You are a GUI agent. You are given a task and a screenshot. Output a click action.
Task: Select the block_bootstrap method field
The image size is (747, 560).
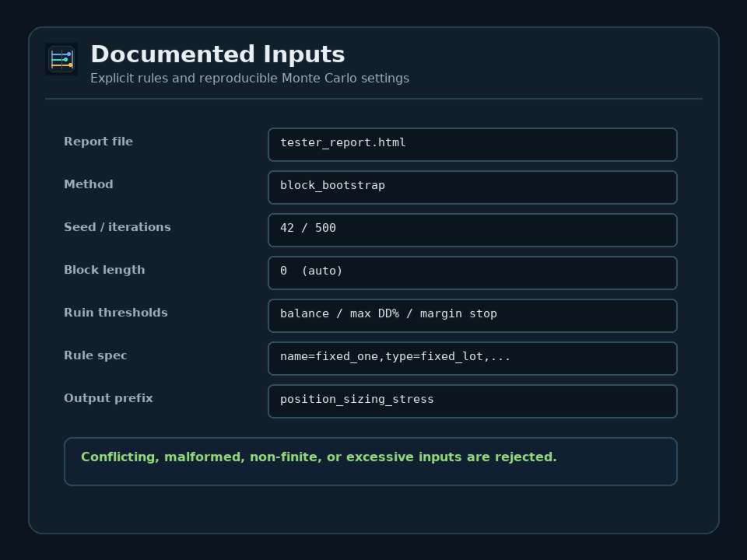(x=472, y=187)
